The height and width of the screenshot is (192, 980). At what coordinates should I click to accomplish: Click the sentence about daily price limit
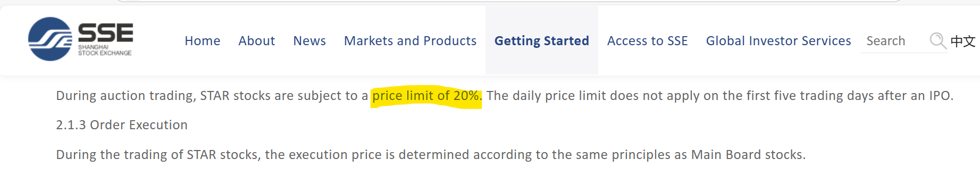[x=720, y=96]
